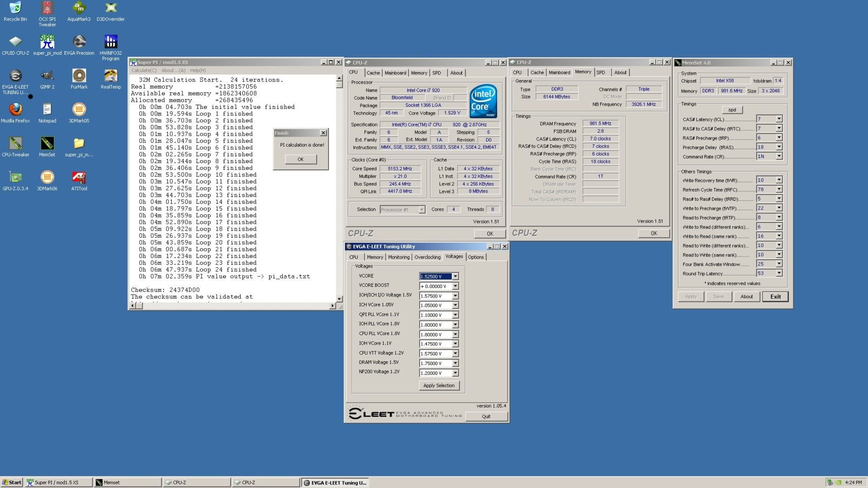Expand the DRAM Voltage 1.5V dropdown
Viewport: 868px width, 488px height.
(455, 363)
